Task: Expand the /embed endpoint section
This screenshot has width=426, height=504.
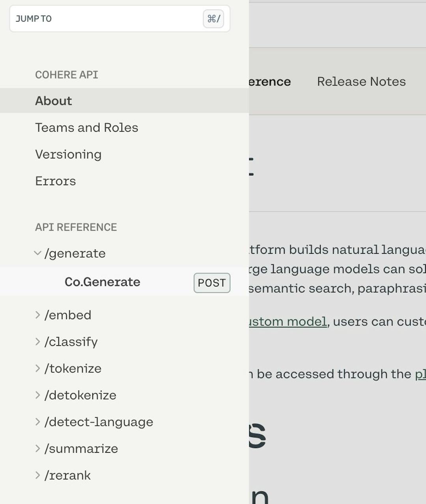Action: [68, 315]
